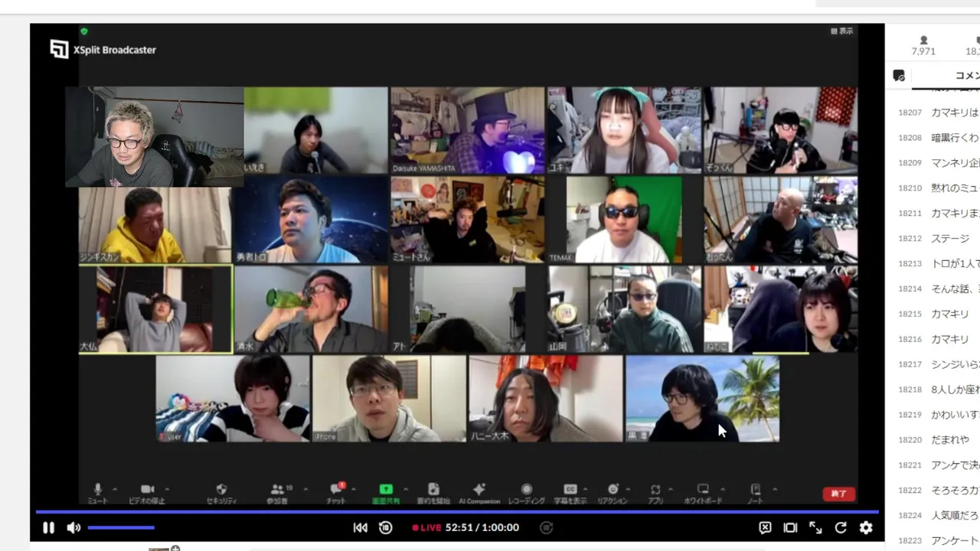Open the Zoom チャット icon

pyautogui.click(x=336, y=489)
